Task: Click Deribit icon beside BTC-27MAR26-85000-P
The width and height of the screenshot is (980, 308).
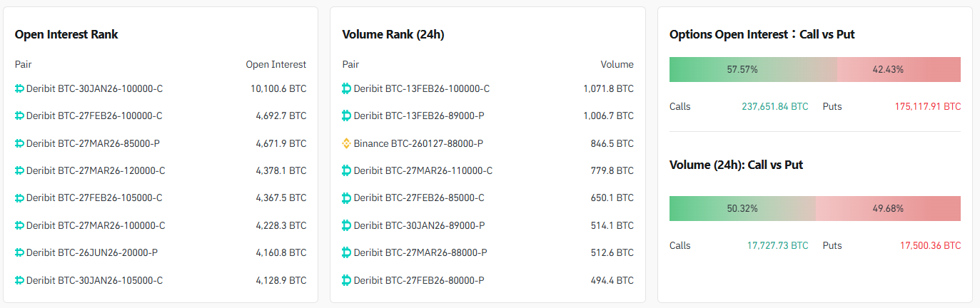Action: tap(19, 143)
